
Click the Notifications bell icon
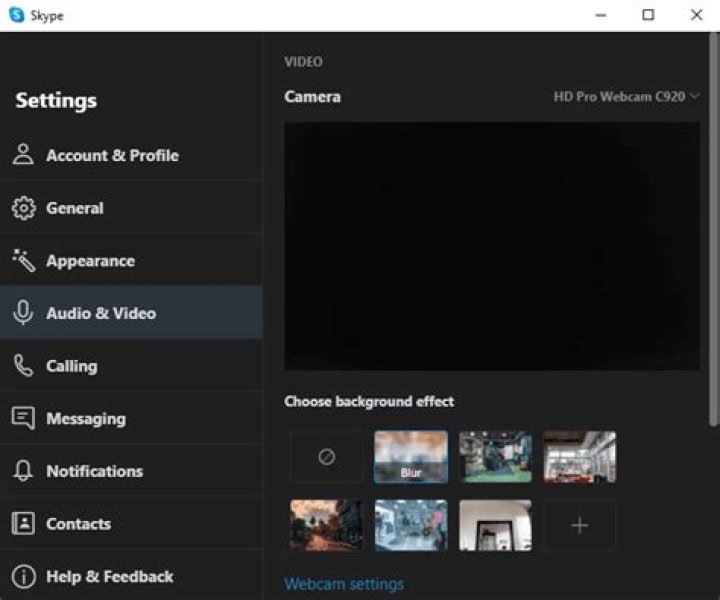coord(23,471)
